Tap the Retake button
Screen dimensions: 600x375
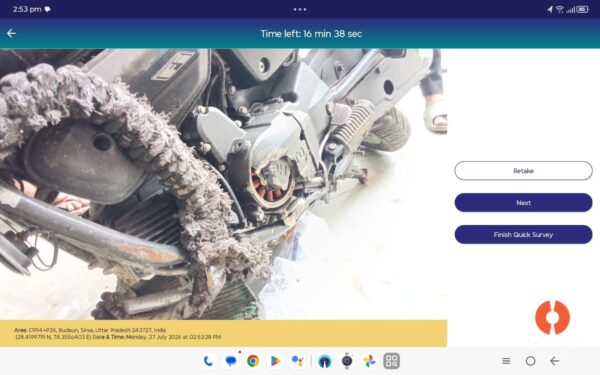click(523, 171)
